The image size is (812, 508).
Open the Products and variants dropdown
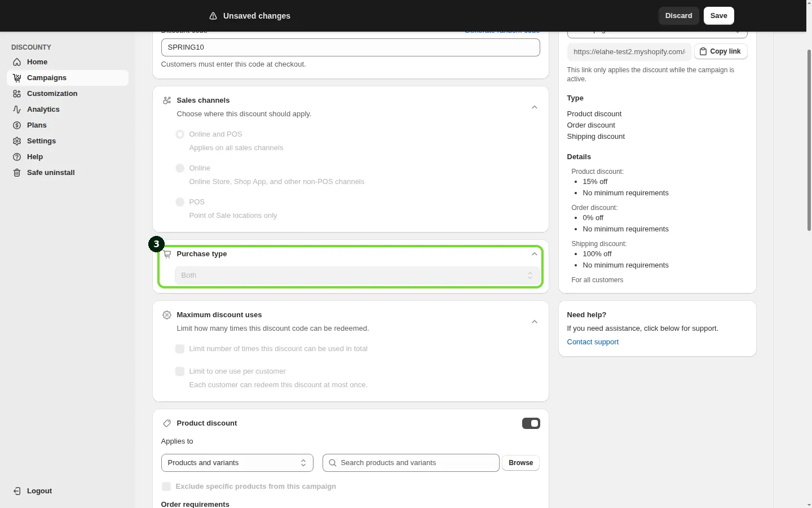(237, 463)
